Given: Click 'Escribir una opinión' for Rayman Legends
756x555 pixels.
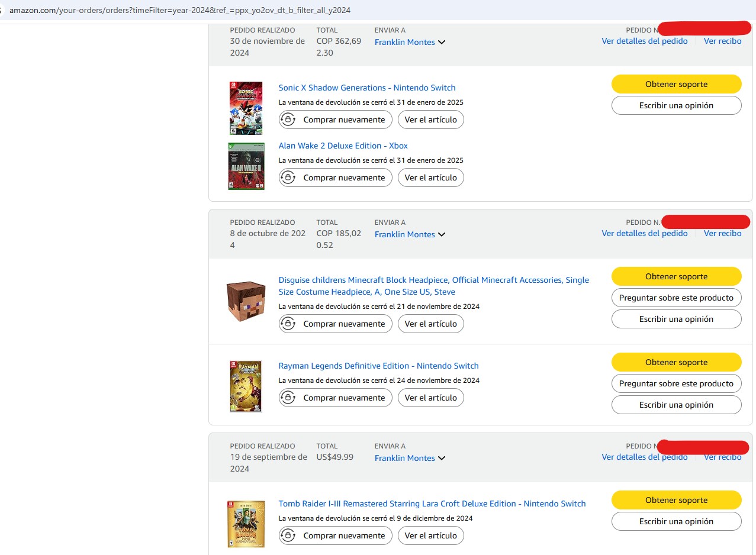Looking at the screenshot, I should (x=676, y=405).
